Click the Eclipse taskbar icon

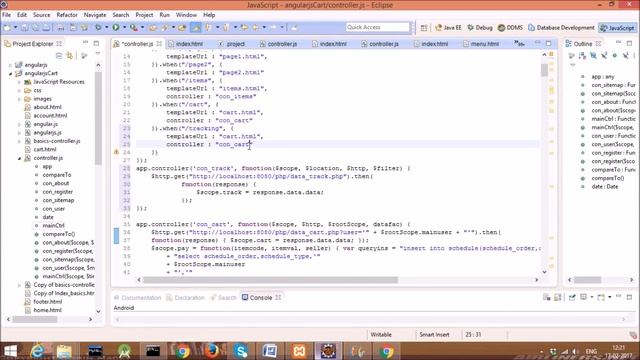[328, 351]
